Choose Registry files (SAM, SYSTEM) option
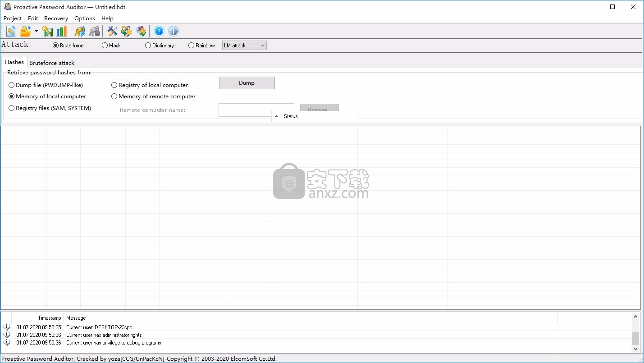The width and height of the screenshot is (644, 363). 50,108
